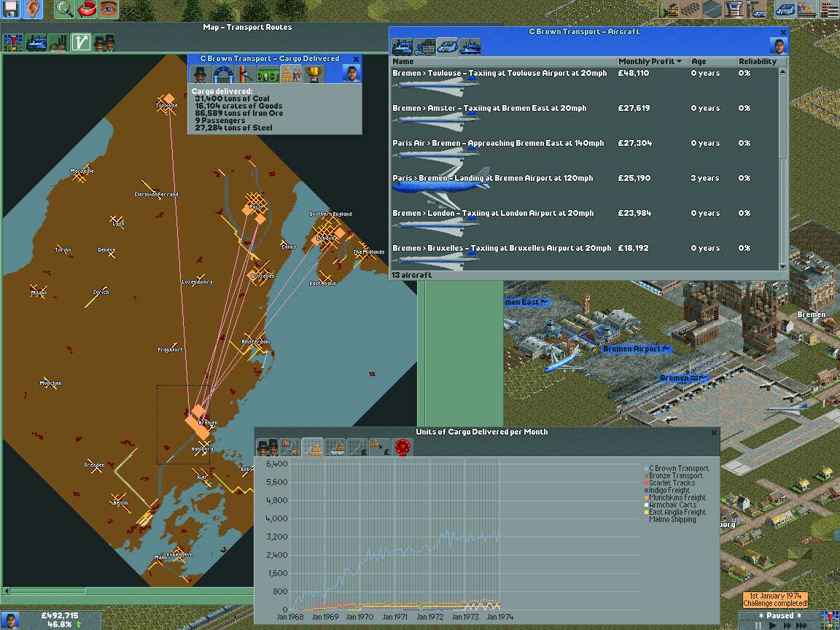This screenshot has width=840, height=630.
Task: Open the railway track construction tool
Action: 691,9
